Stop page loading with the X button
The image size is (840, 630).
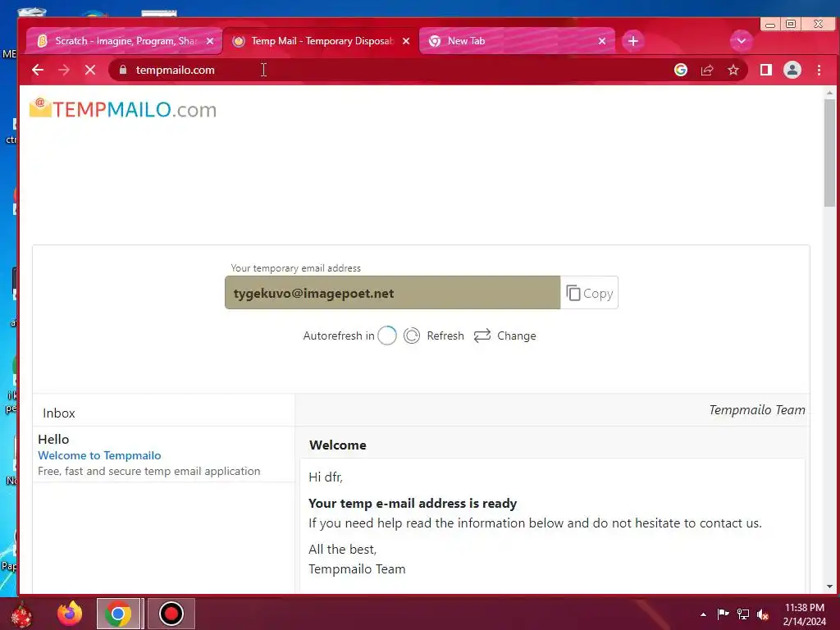tap(90, 71)
